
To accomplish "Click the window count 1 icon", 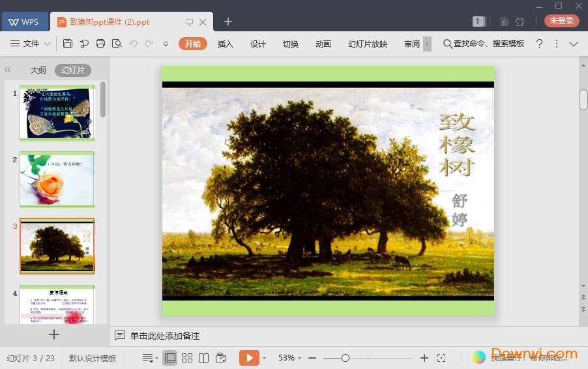I will pos(479,22).
